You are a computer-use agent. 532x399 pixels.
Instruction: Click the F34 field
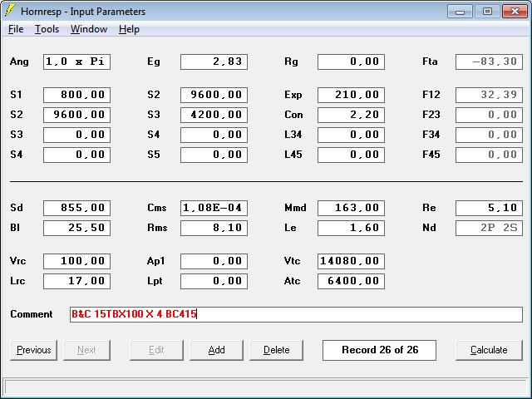tap(489, 135)
